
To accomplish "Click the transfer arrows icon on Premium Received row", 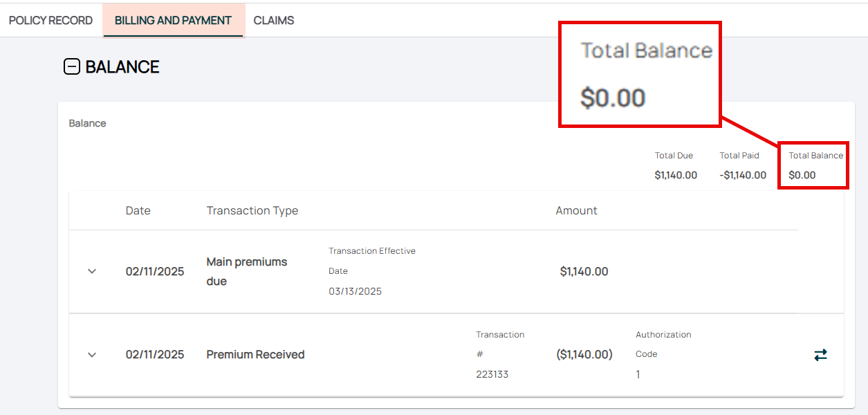I will pyautogui.click(x=820, y=355).
